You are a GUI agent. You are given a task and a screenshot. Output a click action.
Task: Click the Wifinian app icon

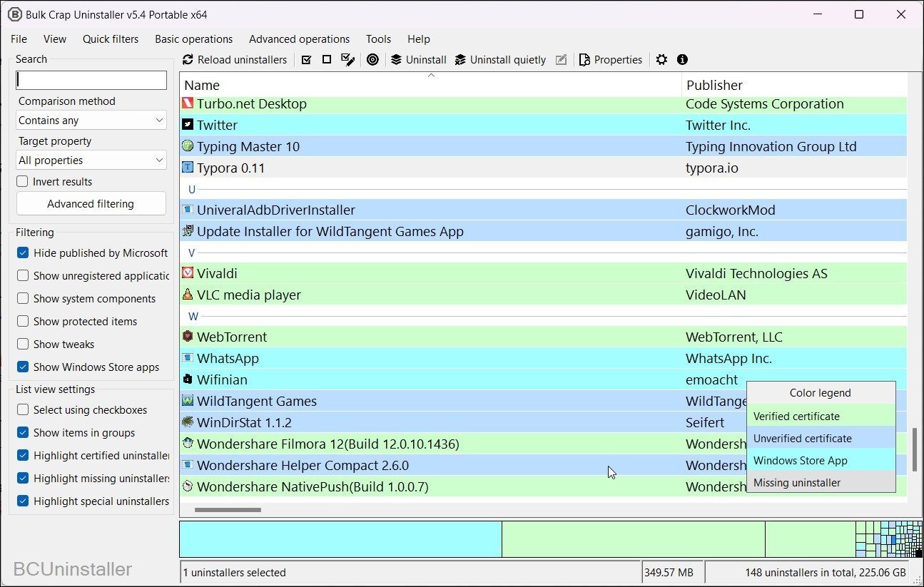click(x=188, y=379)
